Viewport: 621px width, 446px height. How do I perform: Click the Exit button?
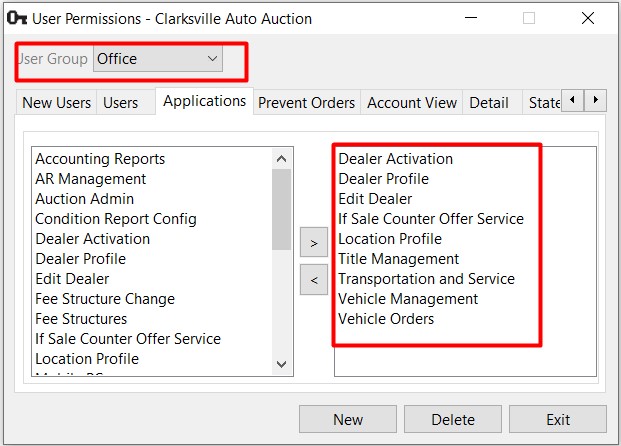point(558,419)
